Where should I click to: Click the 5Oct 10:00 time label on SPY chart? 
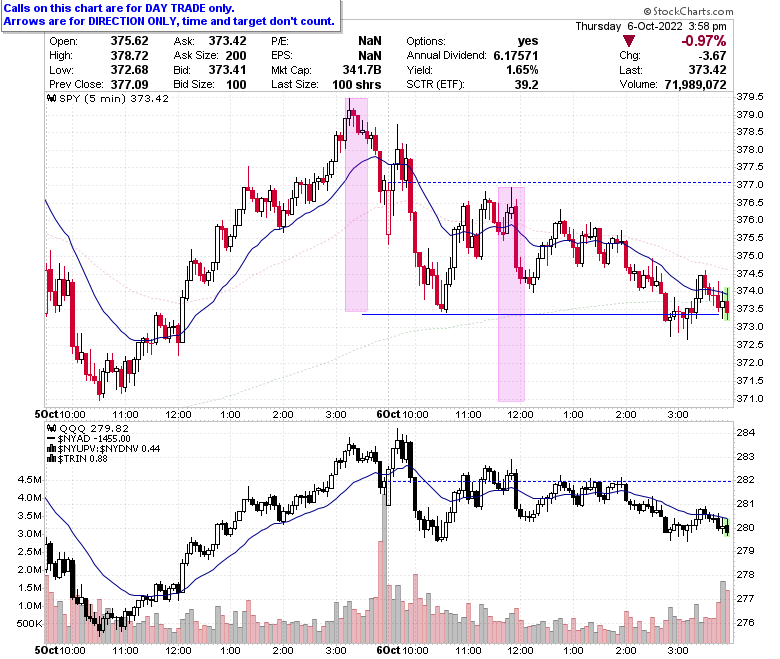pos(60,414)
